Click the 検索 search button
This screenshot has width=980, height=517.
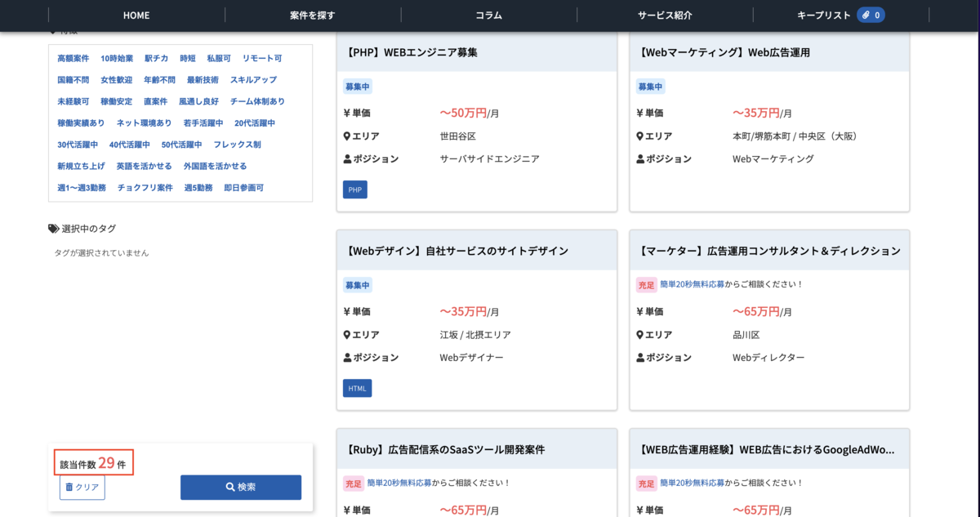(x=241, y=488)
